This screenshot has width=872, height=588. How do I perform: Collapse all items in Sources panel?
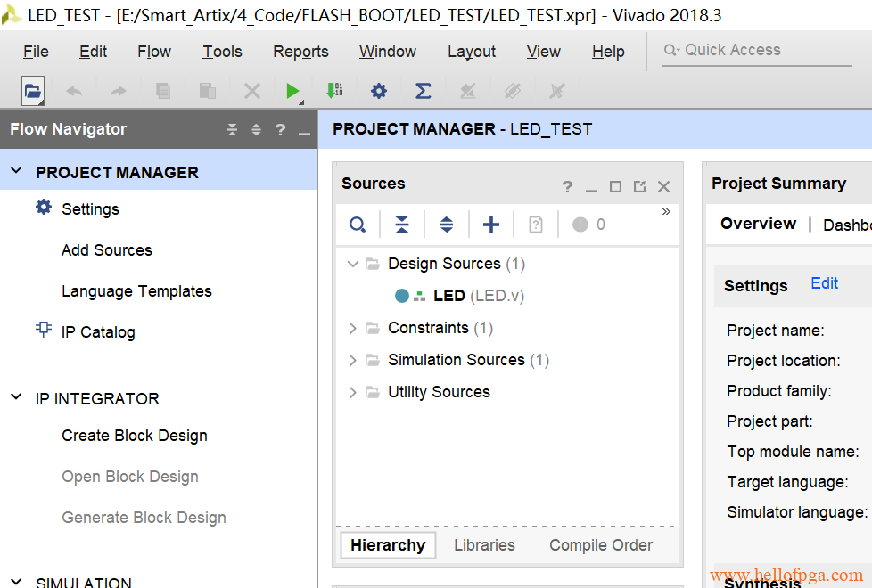tap(402, 225)
